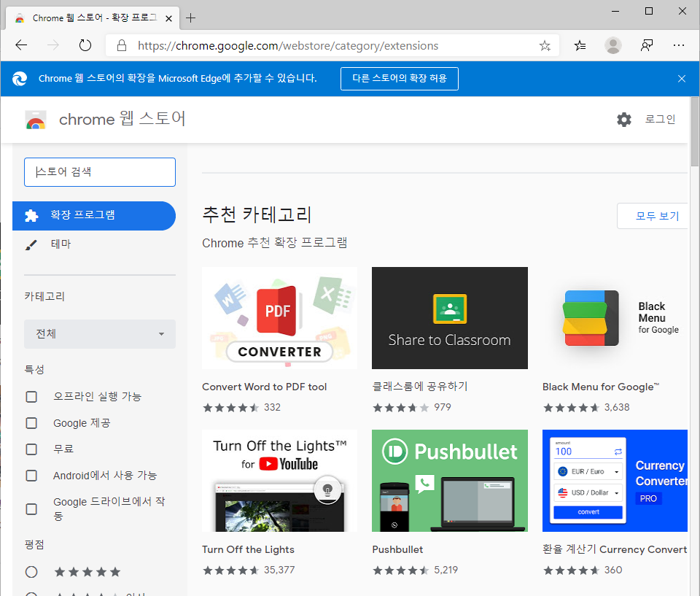The width and height of the screenshot is (700, 596).
Task: Click the address bar URL
Action: coord(288,45)
